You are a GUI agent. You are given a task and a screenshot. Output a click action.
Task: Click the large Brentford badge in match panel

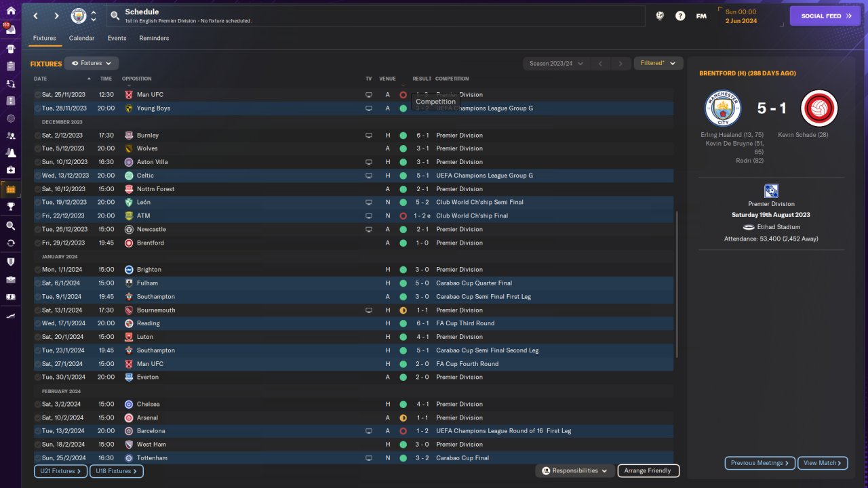[x=819, y=108]
